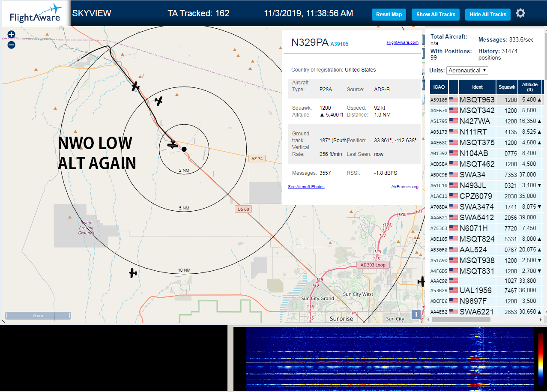The height and width of the screenshot is (392, 547).
Task: Click Surprise city label on map
Action: pos(341,319)
